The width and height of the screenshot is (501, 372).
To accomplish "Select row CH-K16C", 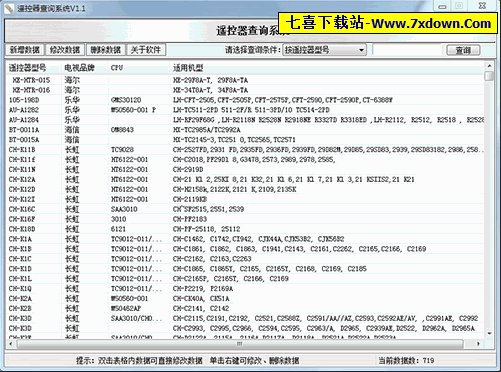I will 245,209.
